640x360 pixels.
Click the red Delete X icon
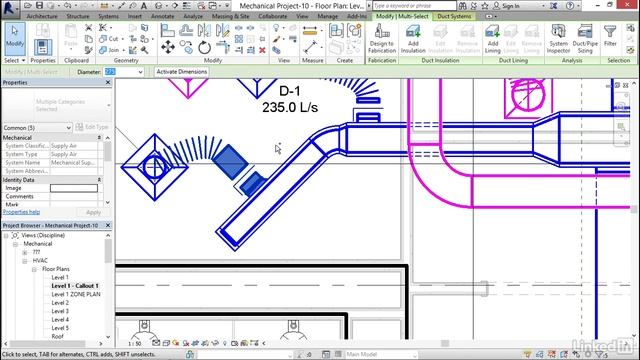pos(262,50)
